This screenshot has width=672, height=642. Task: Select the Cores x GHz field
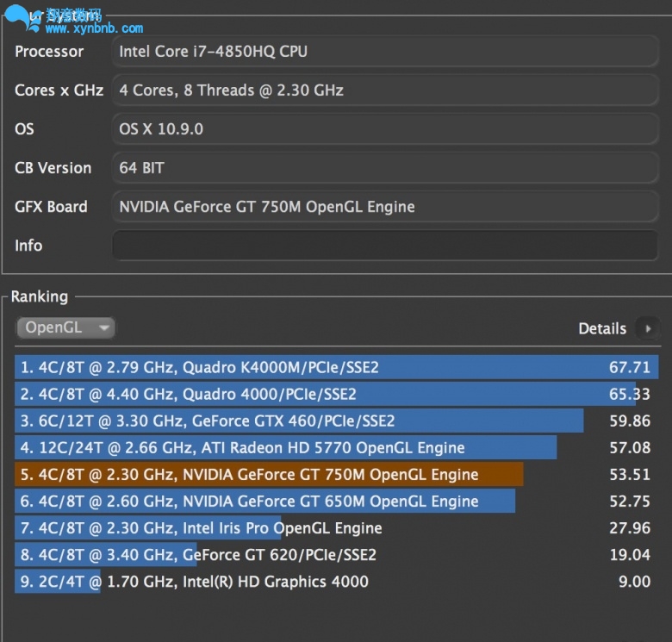pyautogui.click(x=385, y=90)
